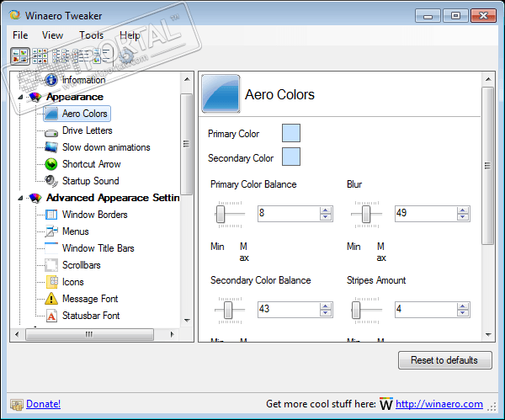Click the Shortcut Arrow green icon
The width and height of the screenshot is (505, 420).
coord(51,164)
